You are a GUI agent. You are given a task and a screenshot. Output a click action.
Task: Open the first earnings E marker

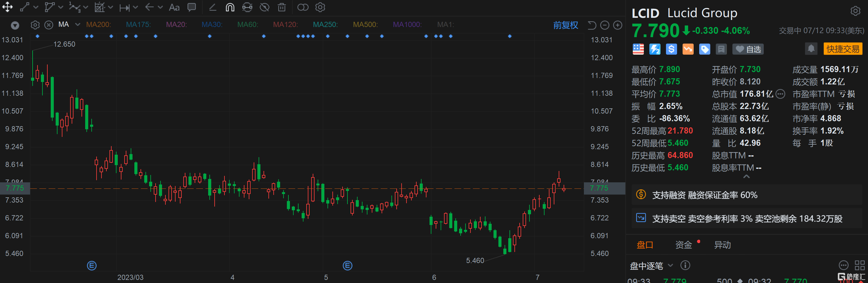pyautogui.click(x=92, y=266)
